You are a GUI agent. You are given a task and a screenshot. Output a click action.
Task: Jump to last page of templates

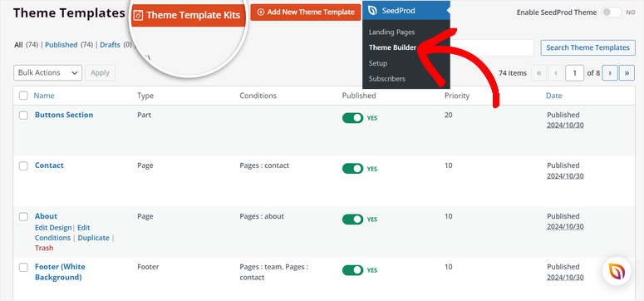(627, 73)
